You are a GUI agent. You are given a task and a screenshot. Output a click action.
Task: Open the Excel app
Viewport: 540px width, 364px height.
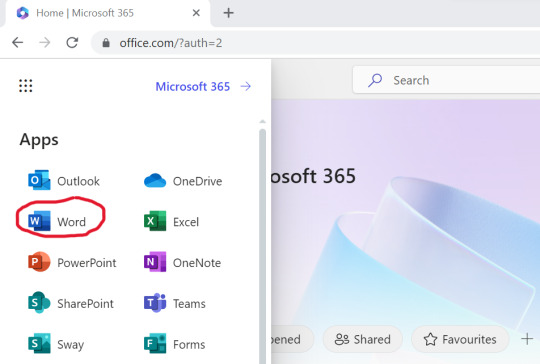click(172, 221)
